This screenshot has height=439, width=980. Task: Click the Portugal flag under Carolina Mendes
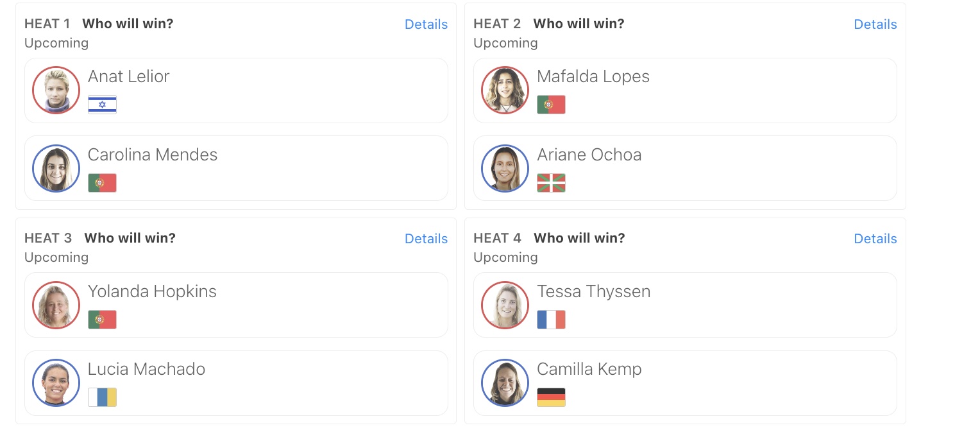102,183
